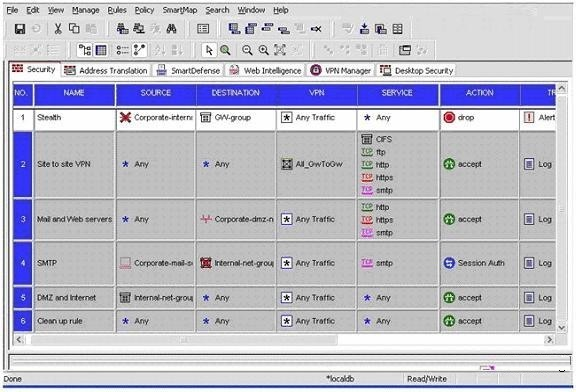Click the Copy icon in toolbar
This screenshot has height=392, width=576.
click(74, 29)
